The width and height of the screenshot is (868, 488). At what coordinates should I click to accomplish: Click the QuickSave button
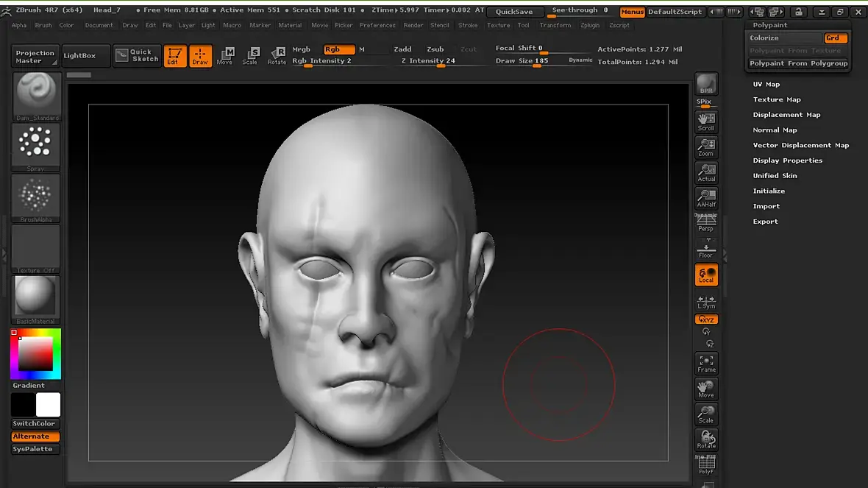click(514, 12)
